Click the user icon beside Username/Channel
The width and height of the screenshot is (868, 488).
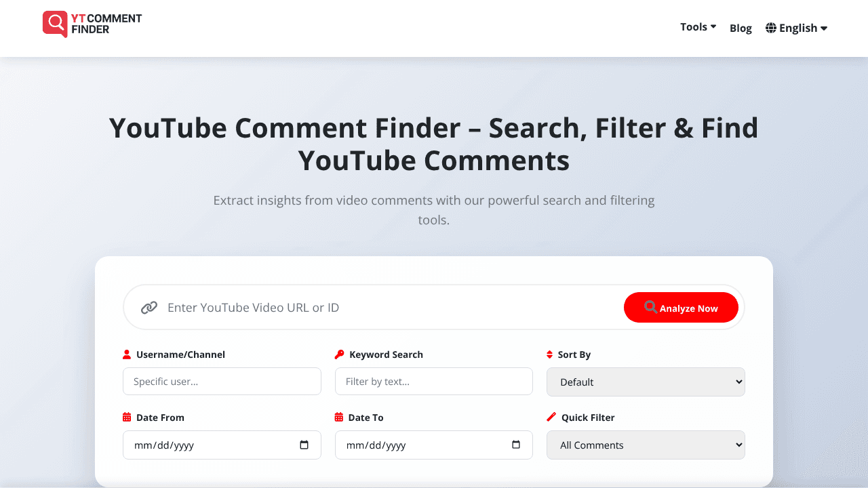click(127, 354)
